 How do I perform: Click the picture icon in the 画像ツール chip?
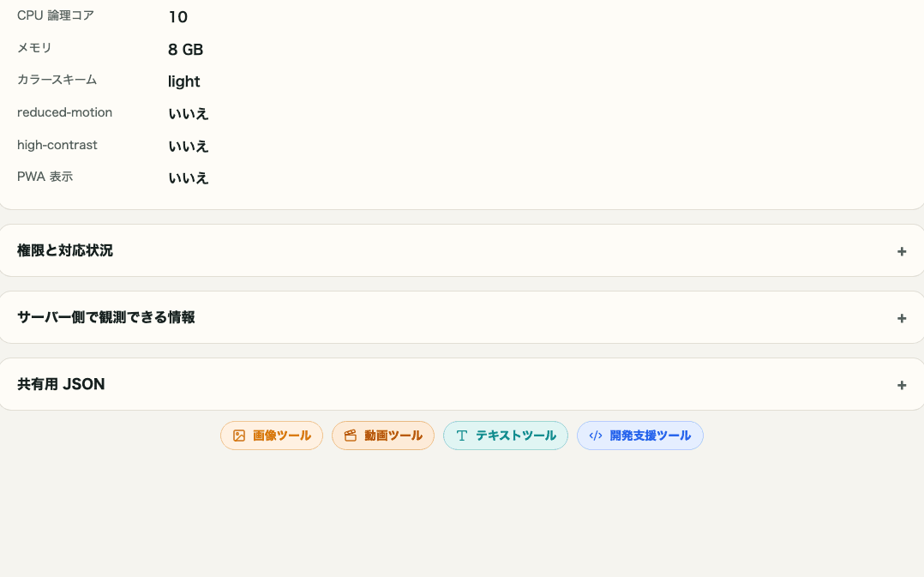coord(239,436)
